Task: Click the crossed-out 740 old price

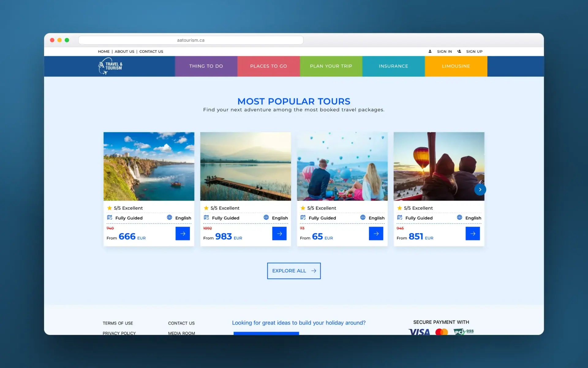Action: (110, 228)
